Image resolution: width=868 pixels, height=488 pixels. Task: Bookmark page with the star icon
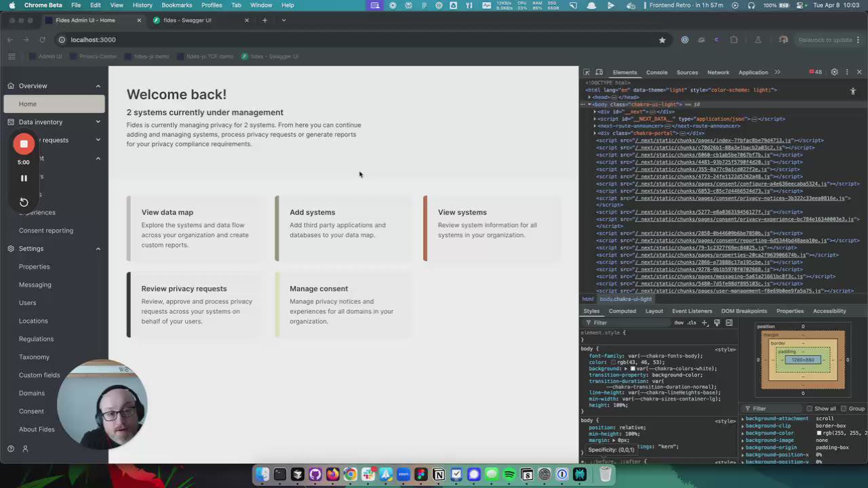(663, 40)
